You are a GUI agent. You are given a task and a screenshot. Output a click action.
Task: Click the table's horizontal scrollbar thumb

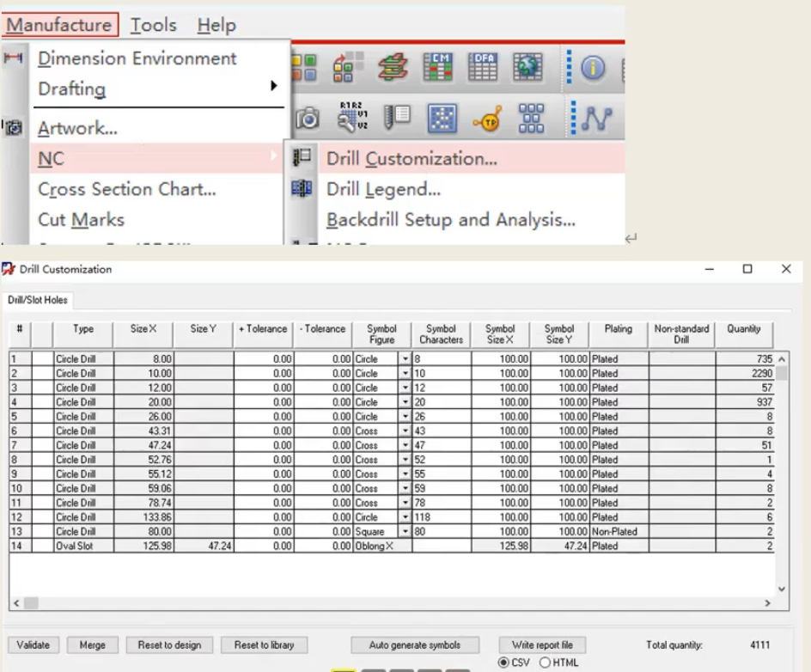pos(32,603)
